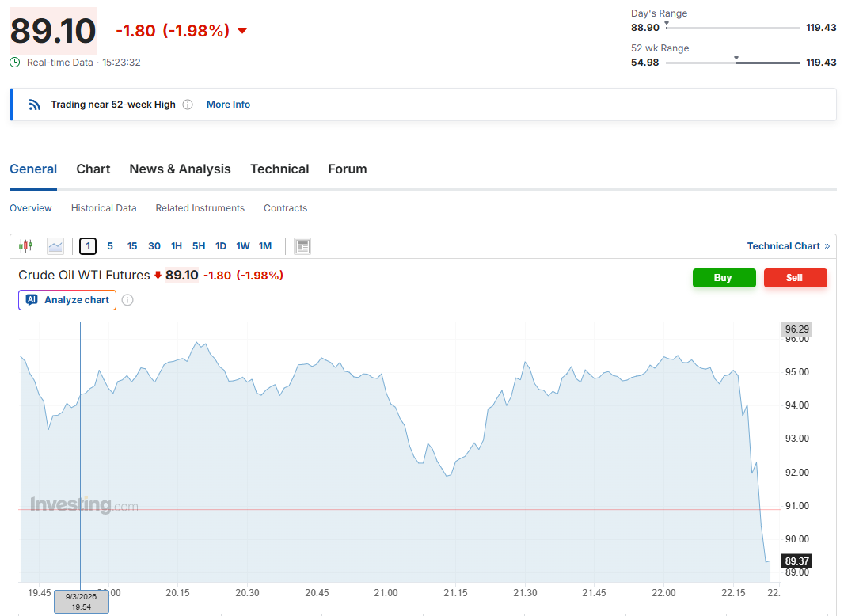This screenshot has width=844, height=616.
Task: Open the Technical Chart link
Action: [x=789, y=246]
